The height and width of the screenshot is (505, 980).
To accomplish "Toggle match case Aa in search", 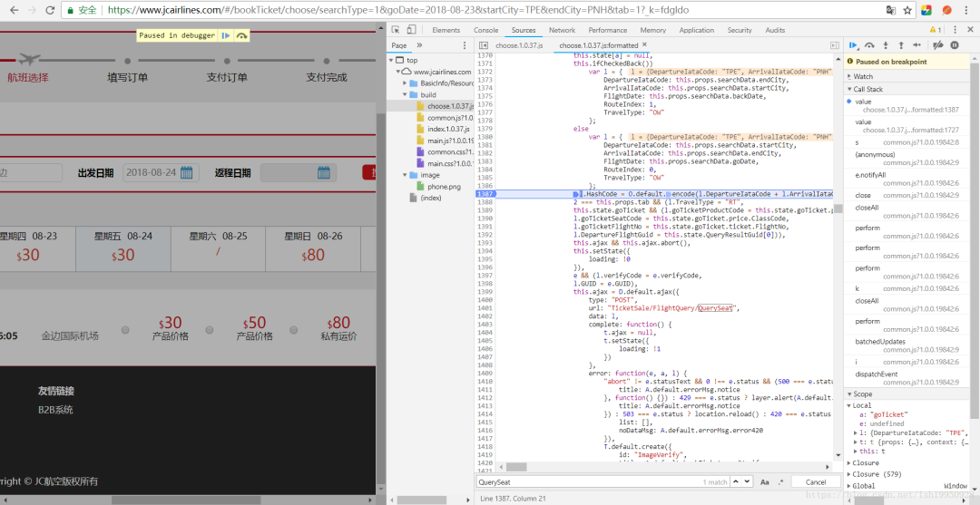I will tap(764, 482).
